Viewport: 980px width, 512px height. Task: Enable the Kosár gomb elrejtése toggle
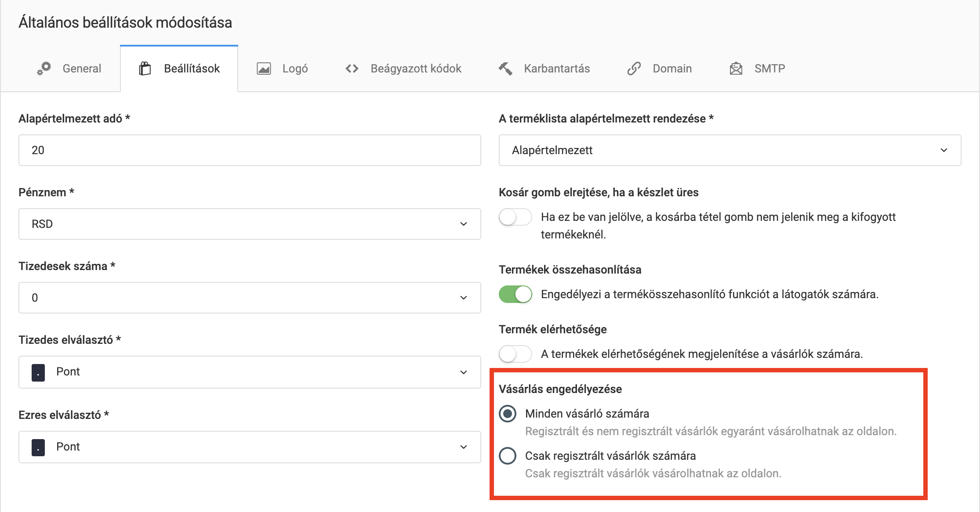pos(515,217)
